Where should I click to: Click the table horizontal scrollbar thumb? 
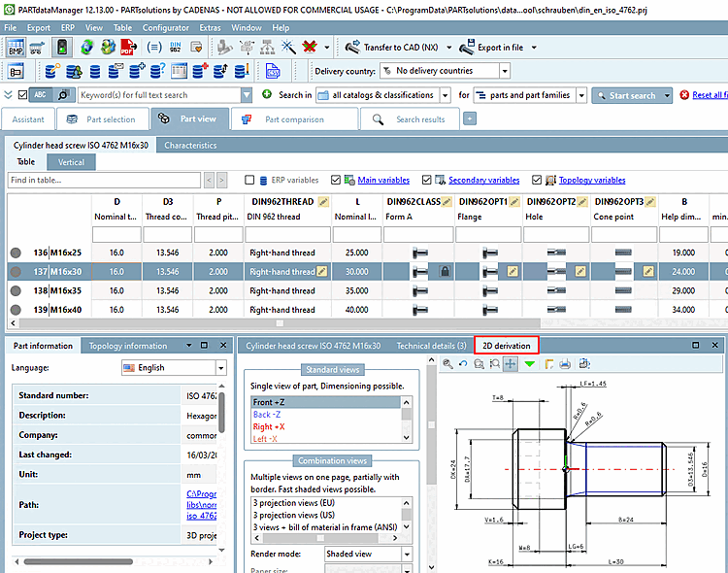tap(280, 323)
